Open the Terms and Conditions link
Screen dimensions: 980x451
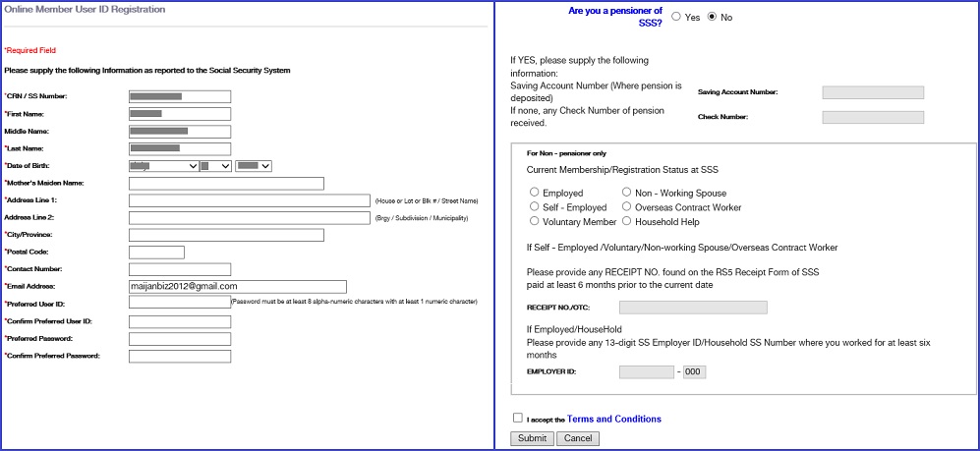click(613, 420)
